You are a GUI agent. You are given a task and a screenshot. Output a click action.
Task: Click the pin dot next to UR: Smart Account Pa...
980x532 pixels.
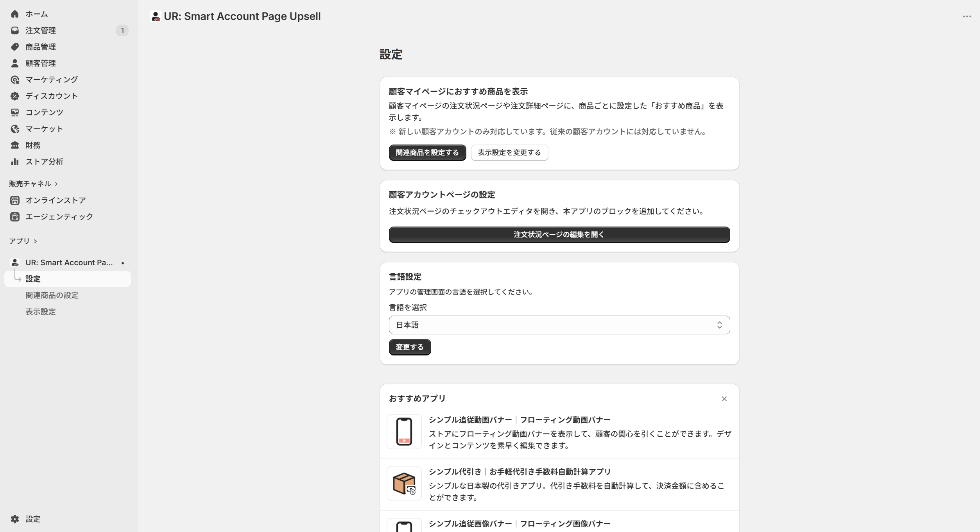click(123, 263)
